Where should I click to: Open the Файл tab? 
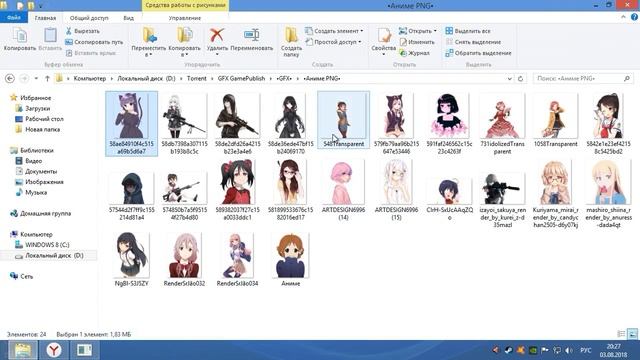coord(13,18)
